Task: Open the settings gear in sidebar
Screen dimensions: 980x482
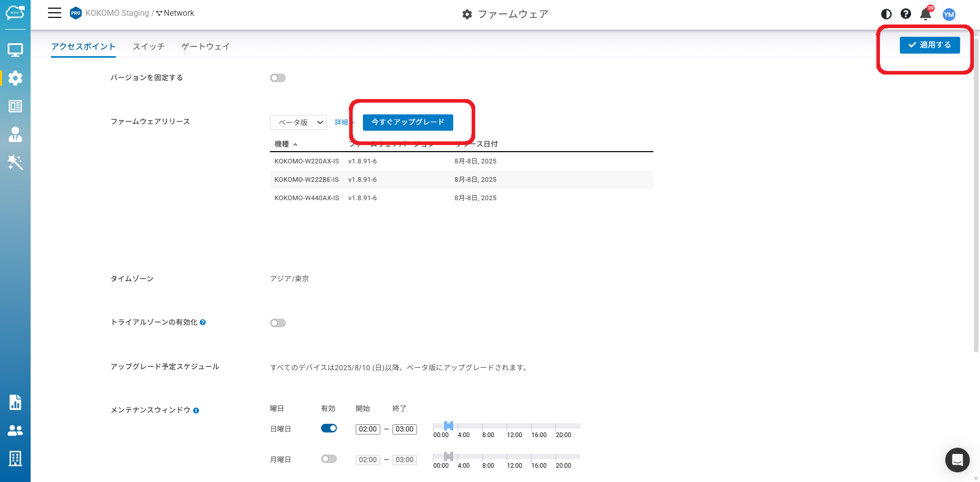Action: [15, 78]
